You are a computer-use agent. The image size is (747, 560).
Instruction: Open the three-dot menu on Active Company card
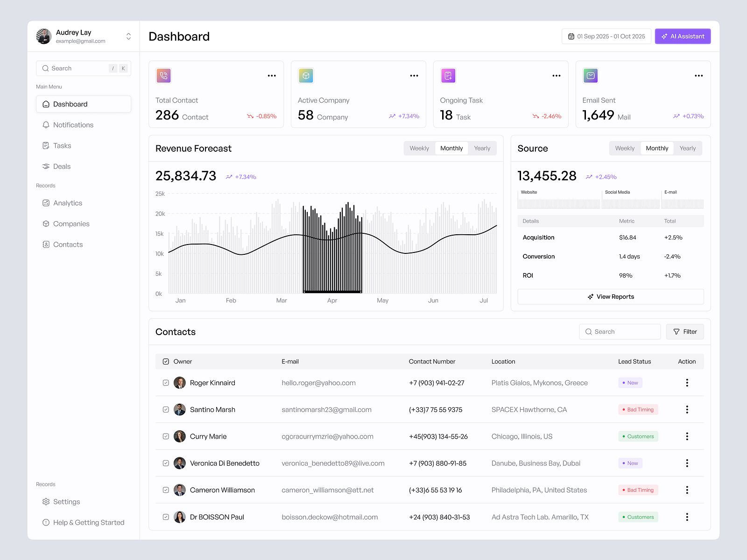414,75
